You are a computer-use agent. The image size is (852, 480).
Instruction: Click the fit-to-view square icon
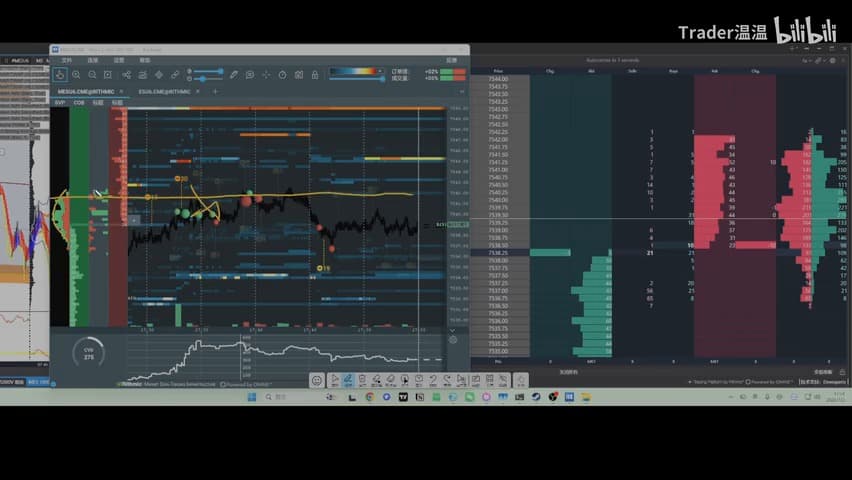(x=108, y=75)
